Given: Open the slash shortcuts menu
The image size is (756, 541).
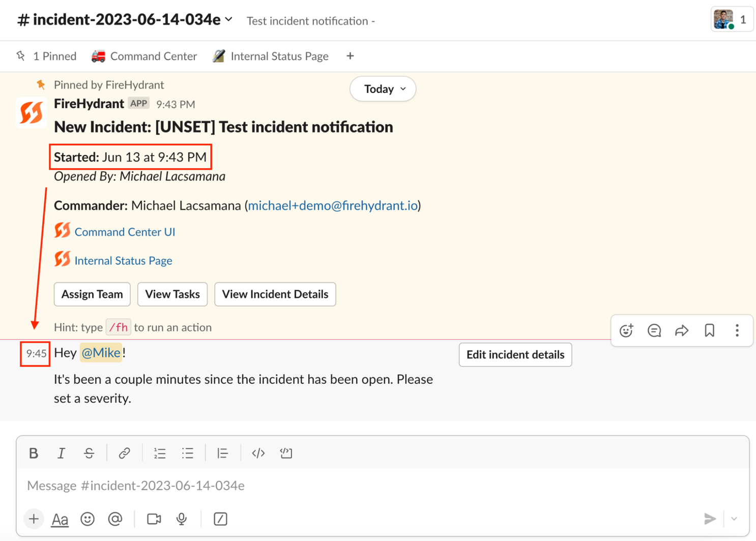Looking at the screenshot, I should tap(220, 519).
